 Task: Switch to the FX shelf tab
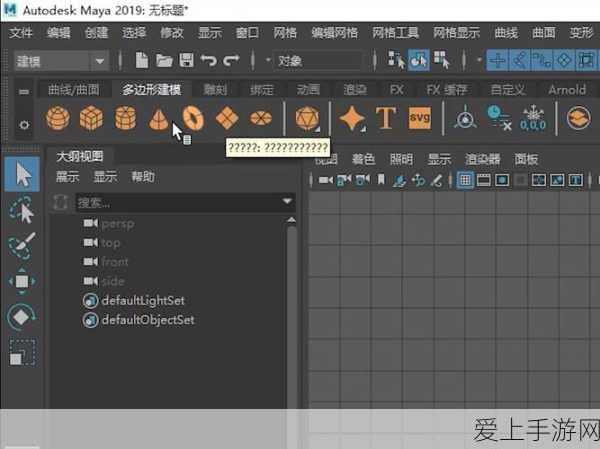[396, 90]
